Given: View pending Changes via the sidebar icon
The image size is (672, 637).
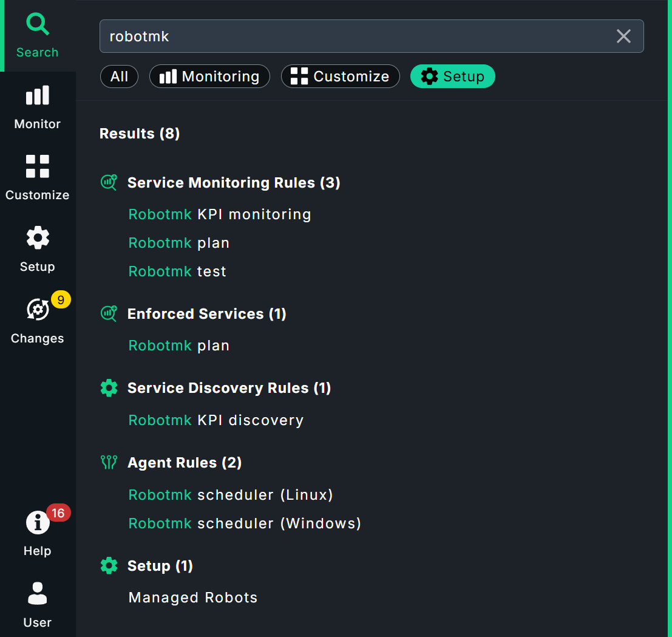Looking at the screenshot, I should click(x=37, y=310).
